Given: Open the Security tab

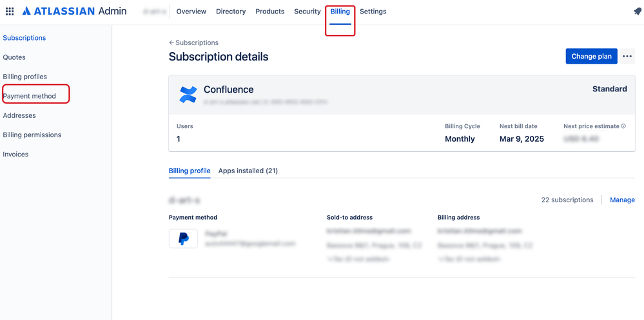Looking at the screenshot, I should 307,12.
